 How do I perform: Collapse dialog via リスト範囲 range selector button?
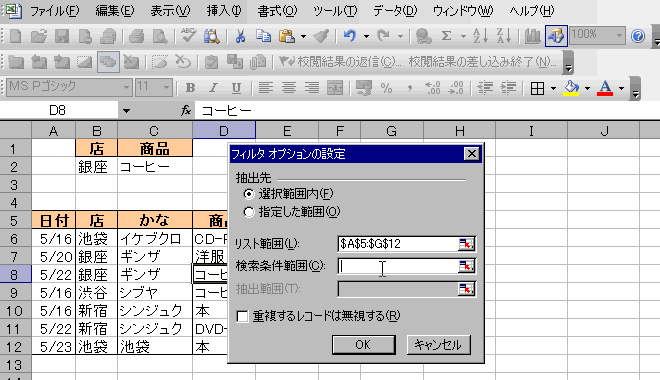pos(466,244)
